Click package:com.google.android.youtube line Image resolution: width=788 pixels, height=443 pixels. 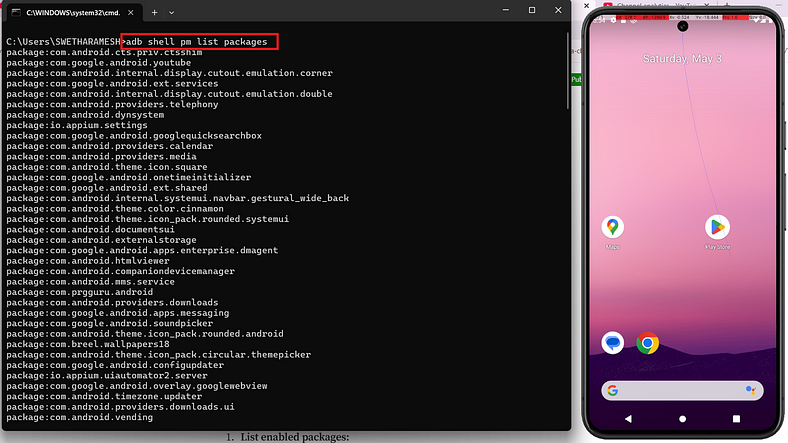pos(98,63)
